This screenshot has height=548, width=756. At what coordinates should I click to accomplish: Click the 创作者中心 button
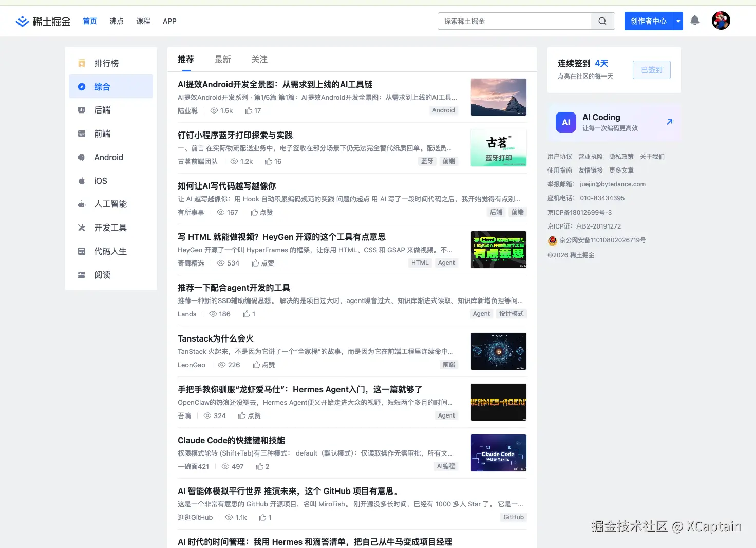tap(649, 21)
